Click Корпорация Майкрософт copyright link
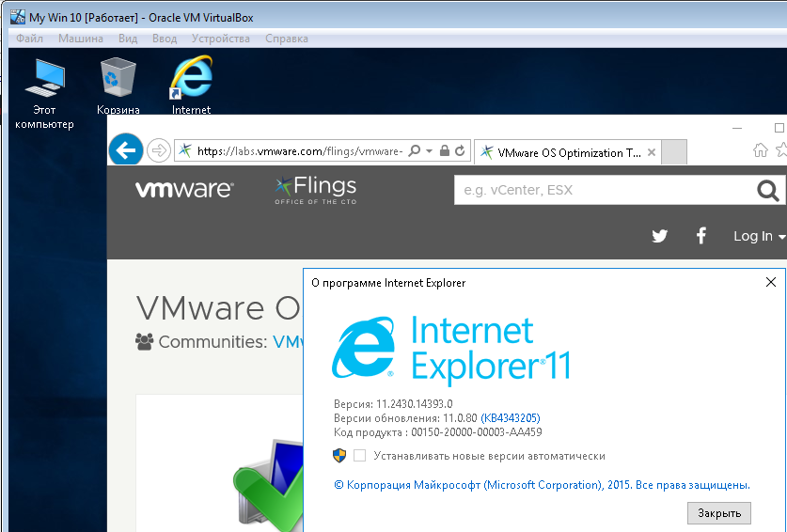 (543, 485)
